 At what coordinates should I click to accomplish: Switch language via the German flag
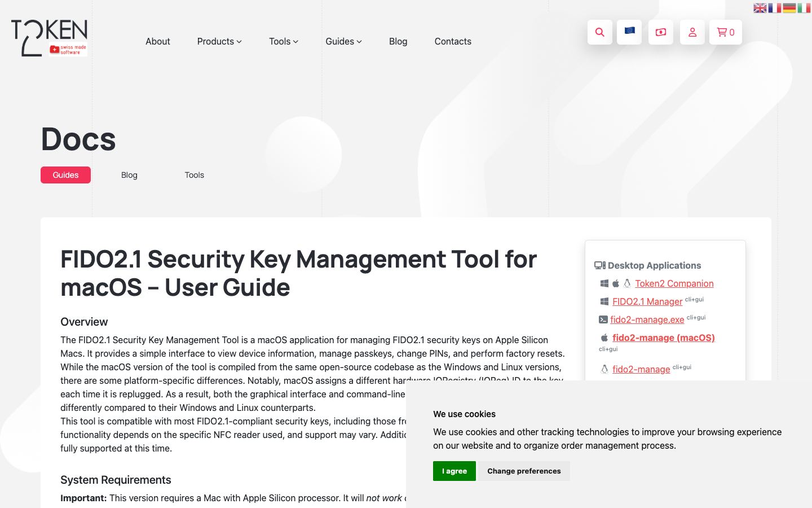789,8
